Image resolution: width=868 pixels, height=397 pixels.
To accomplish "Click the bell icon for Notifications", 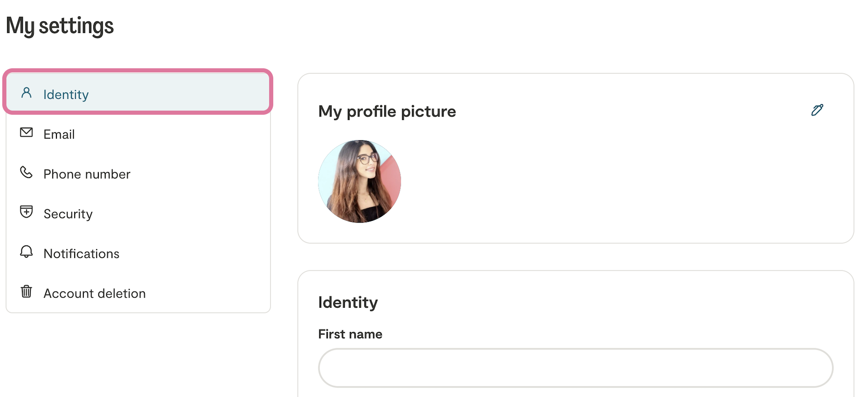I will (26, 251).
